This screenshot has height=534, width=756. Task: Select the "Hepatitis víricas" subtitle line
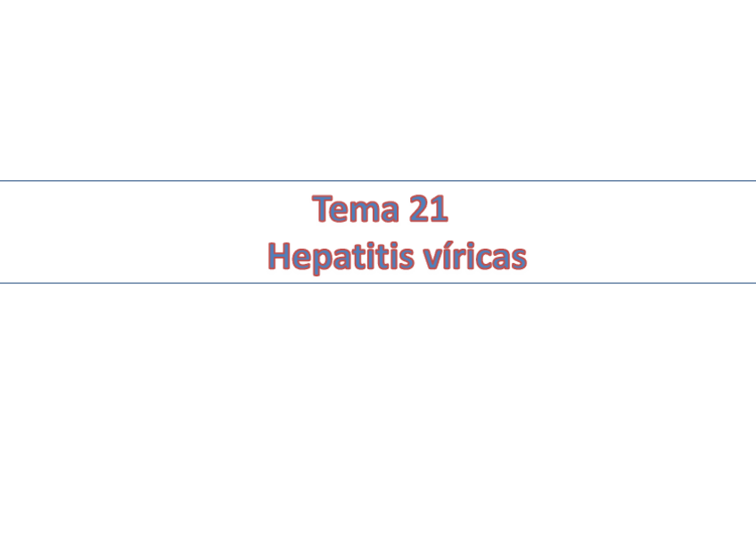click(x=397, y=257)
